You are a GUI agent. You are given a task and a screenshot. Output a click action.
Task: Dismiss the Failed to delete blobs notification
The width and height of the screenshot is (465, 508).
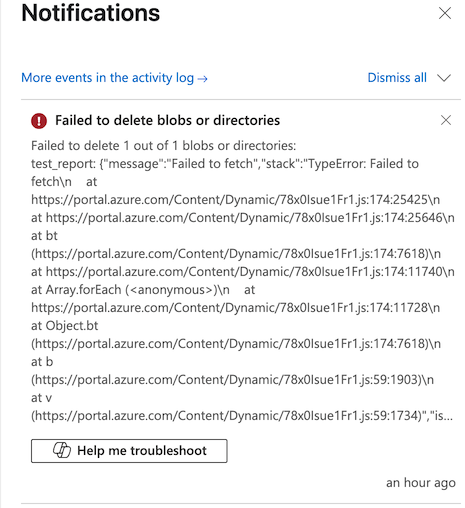pyautogui.click(x=446, y=120)
